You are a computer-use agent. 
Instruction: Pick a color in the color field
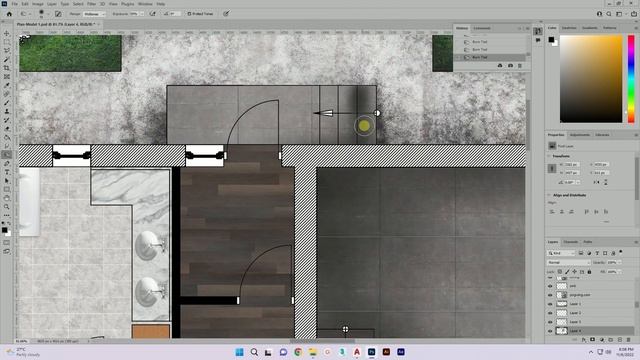click(591, 79)
